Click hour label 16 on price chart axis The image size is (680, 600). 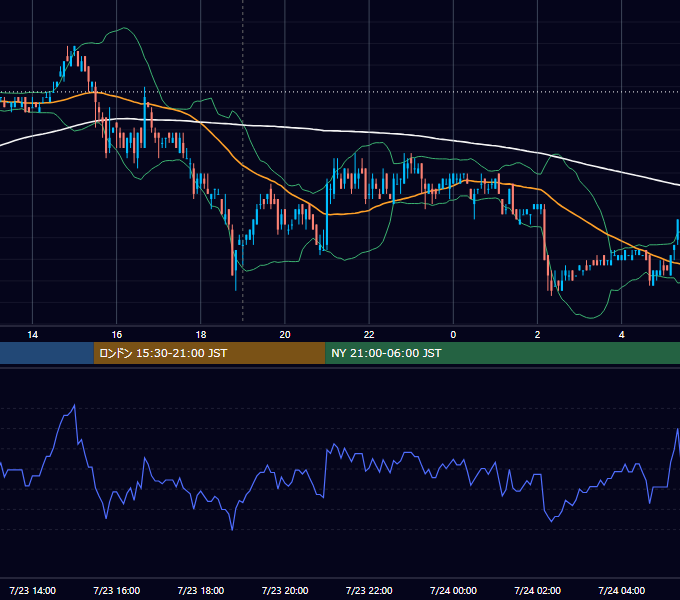(117, 335)
